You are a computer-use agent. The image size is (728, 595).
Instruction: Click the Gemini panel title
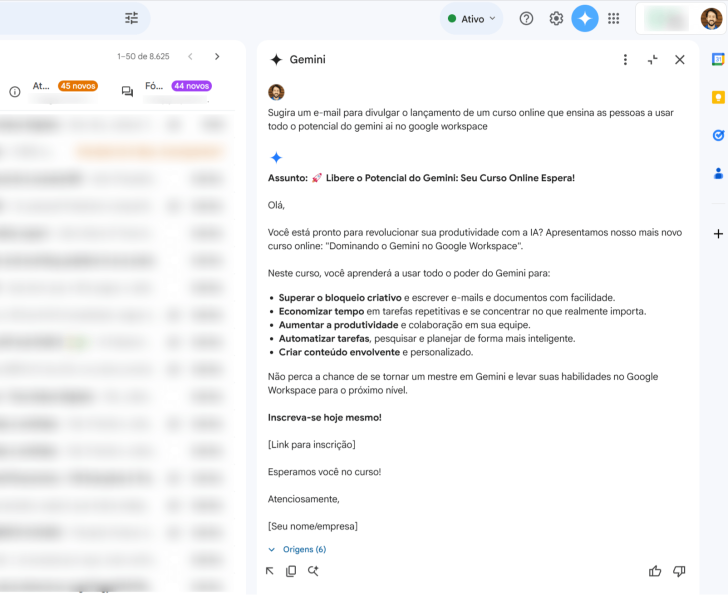pos(307,59)
